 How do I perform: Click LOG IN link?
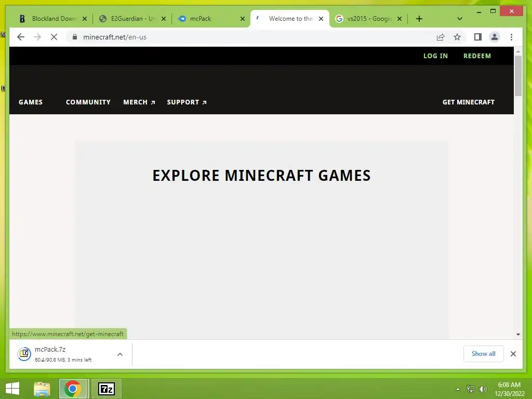coord(435,56)
